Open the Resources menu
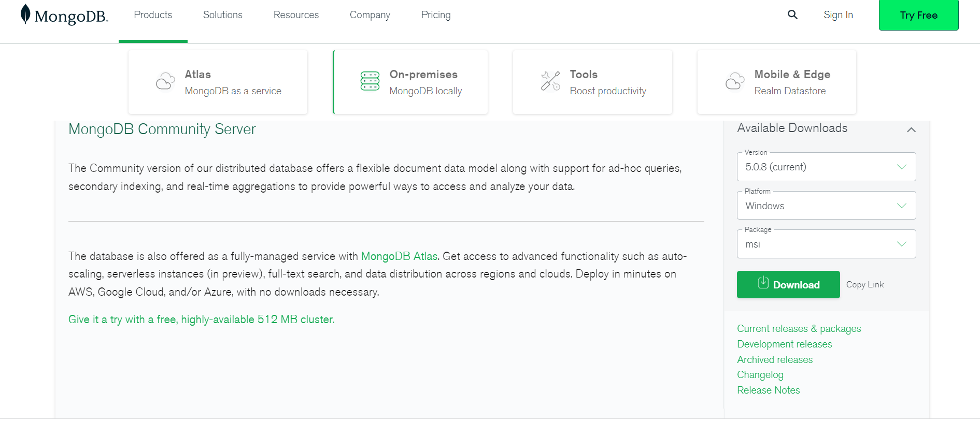 (296, 15)
